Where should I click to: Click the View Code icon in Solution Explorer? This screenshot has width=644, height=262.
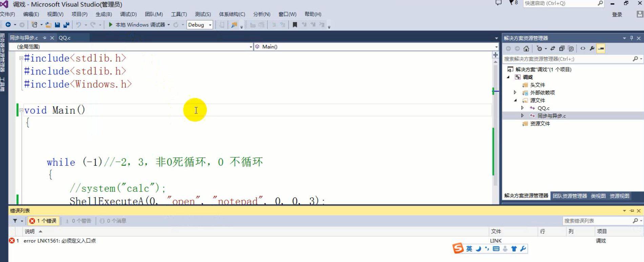click(x=583, y=48)
